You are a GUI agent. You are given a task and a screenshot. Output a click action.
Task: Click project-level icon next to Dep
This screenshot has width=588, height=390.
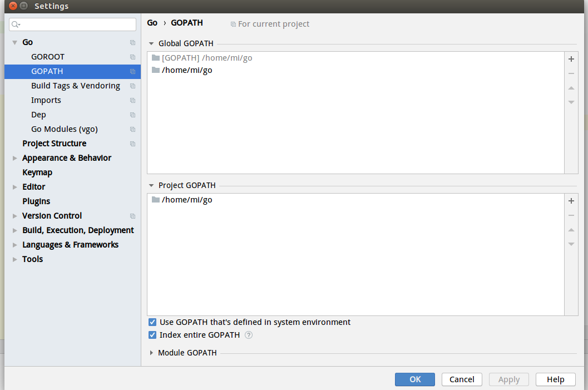coord(132,115)
